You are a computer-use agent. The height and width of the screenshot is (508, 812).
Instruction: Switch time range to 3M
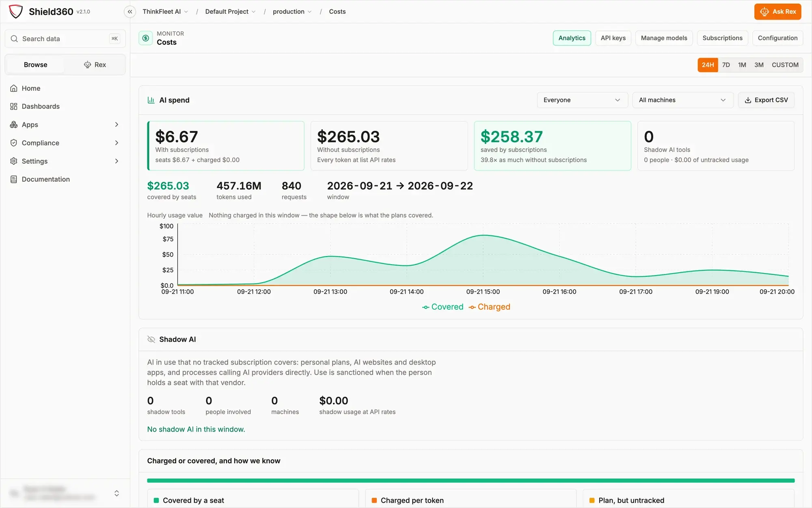click(759, 65)
